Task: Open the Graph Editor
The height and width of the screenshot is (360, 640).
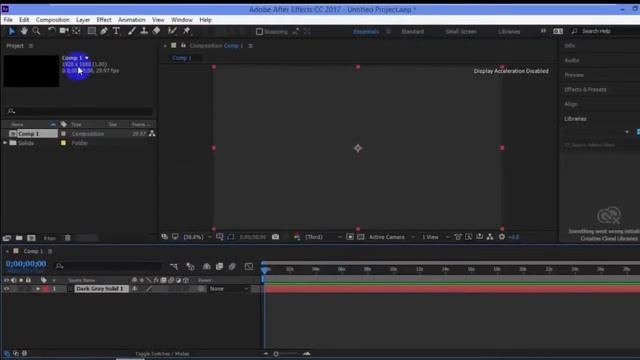Action: click(249, 267)
